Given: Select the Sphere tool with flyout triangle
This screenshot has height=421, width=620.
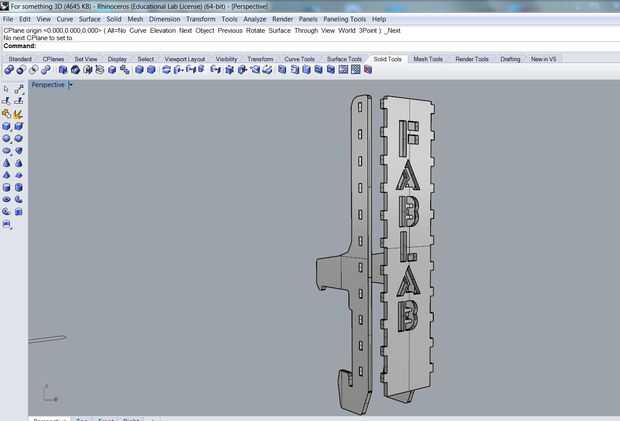Looking at the screenshot, I should coord(6,139).
